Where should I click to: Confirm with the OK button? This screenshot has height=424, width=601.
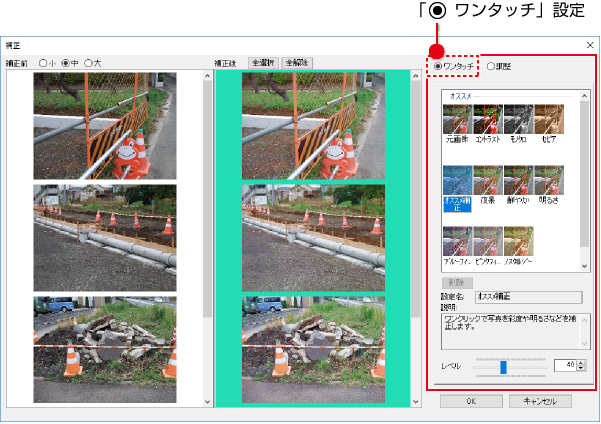(470, 400)
